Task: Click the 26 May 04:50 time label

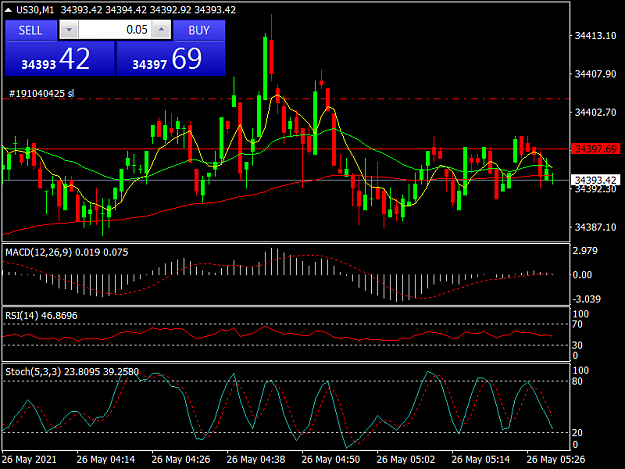Action: (331, 459)
